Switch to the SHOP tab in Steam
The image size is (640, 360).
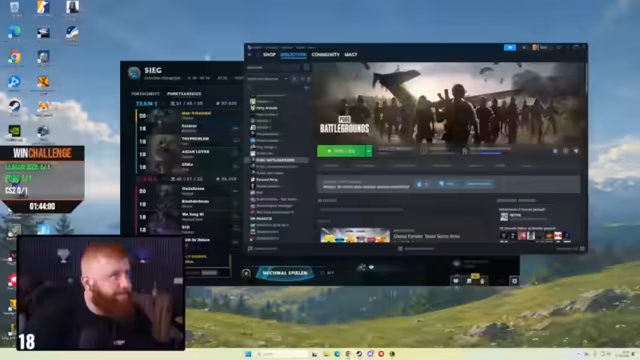tap(269, 54)
